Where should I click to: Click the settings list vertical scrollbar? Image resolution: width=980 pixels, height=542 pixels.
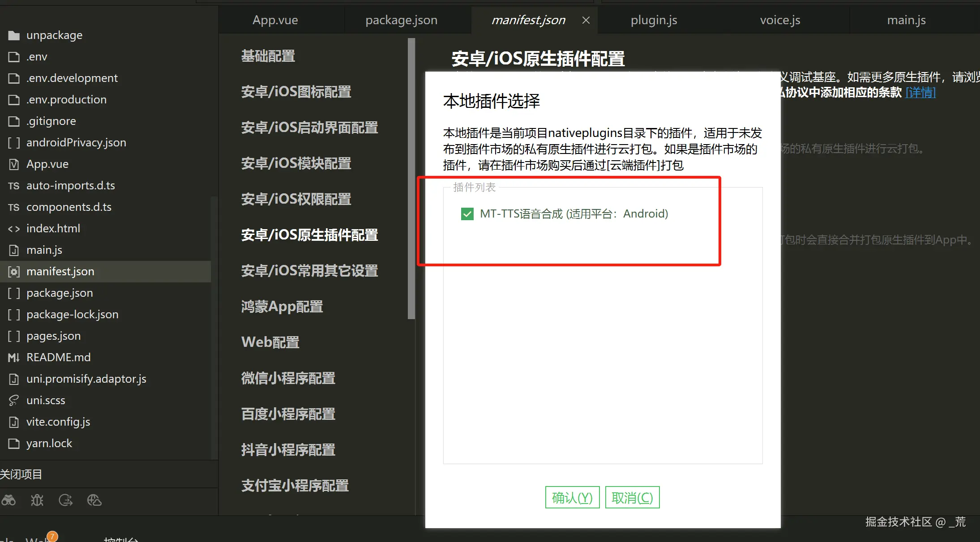tap(411, 179)
